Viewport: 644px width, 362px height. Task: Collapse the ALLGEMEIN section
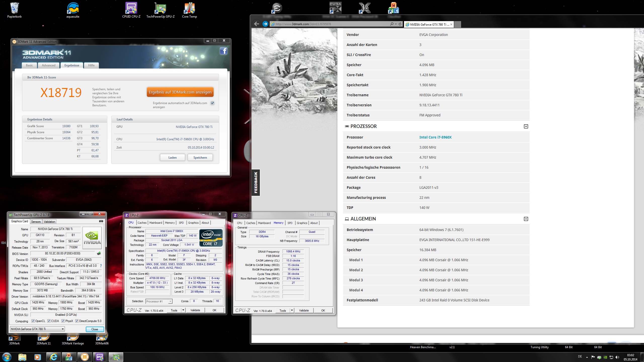coord(526,219)
